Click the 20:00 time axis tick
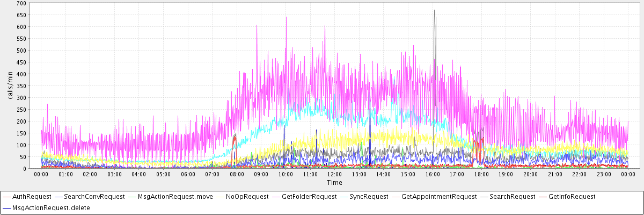644x215 pixels. pos(530,174)
